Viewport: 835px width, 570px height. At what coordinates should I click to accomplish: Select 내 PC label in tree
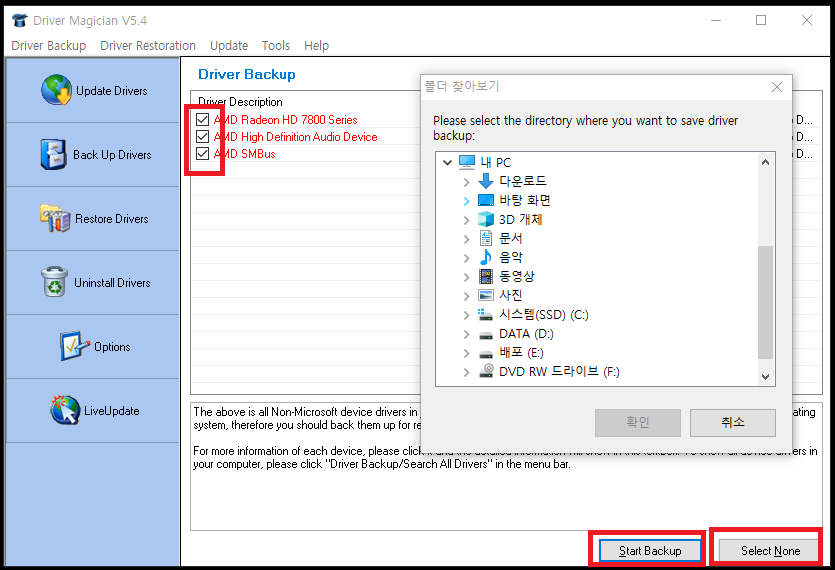pyautogui.click(x=495, y=162)
